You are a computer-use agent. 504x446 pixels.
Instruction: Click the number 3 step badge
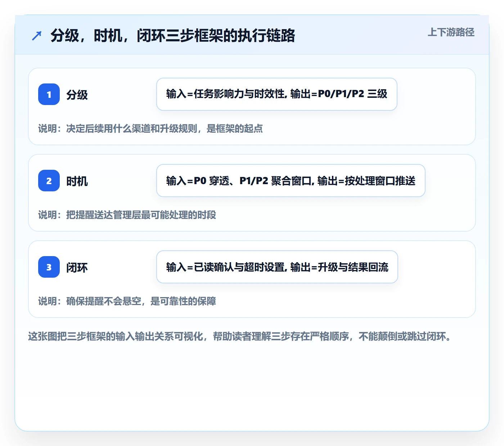[x=49, y=267]
